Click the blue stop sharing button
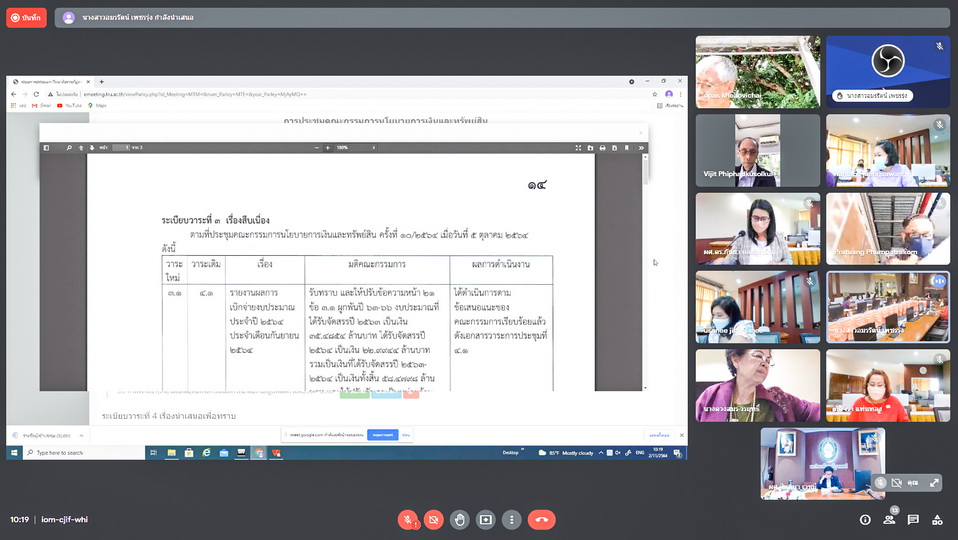Image resolution: width=958 pixels, height=540 pixels. pyautogui.click(x=382, y=435)
